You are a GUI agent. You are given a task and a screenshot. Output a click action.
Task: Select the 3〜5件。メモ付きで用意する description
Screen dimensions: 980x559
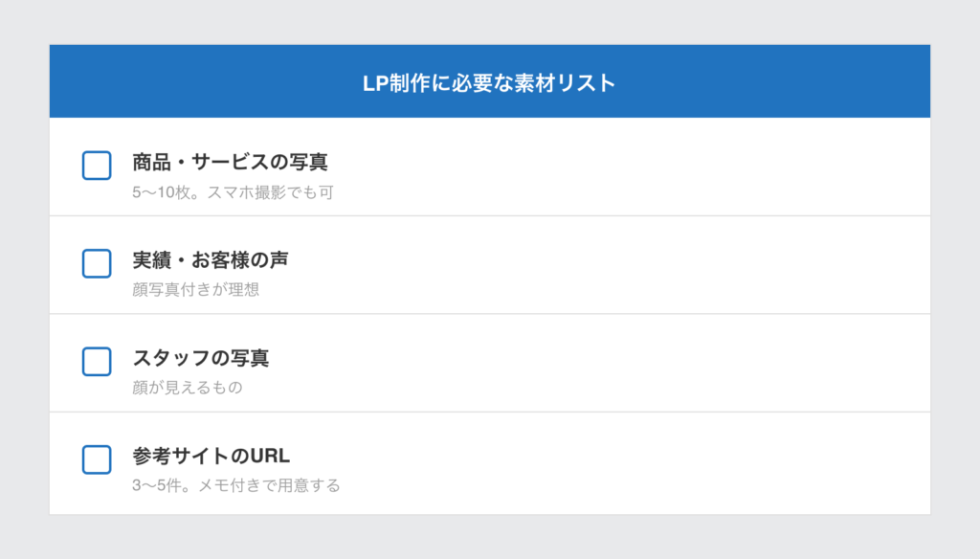click(x=235, y=485)
